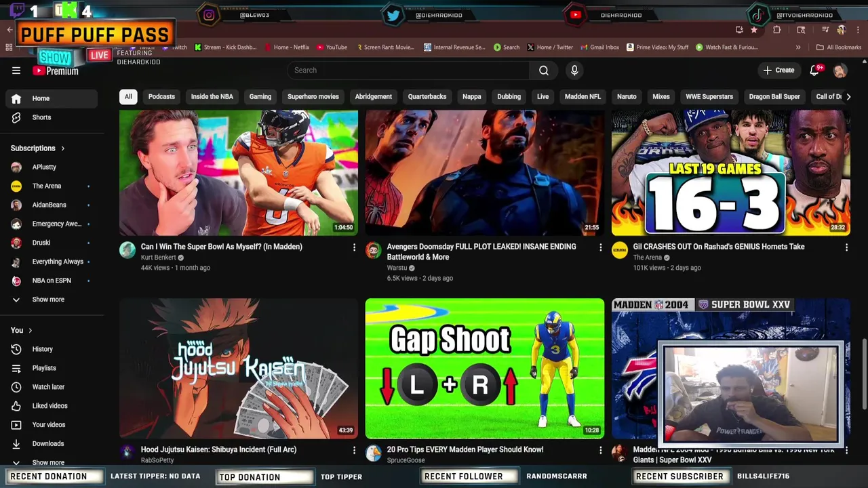Image resolution: width=868 pixels, height=488 pixels.
Task: Open Druski subscription channel
Action: 52,243
